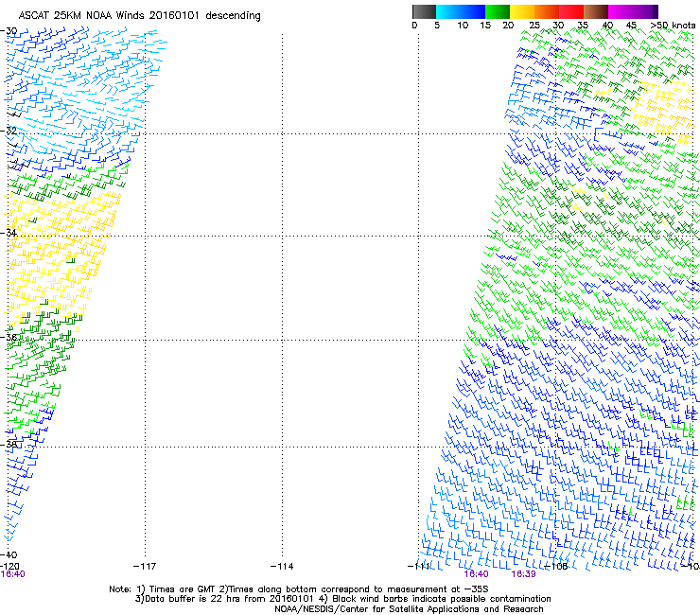Click the '>50 knots' legend label
Viewport: 700px width, 615px height.
pyautogui.click(x=674, y=26)
